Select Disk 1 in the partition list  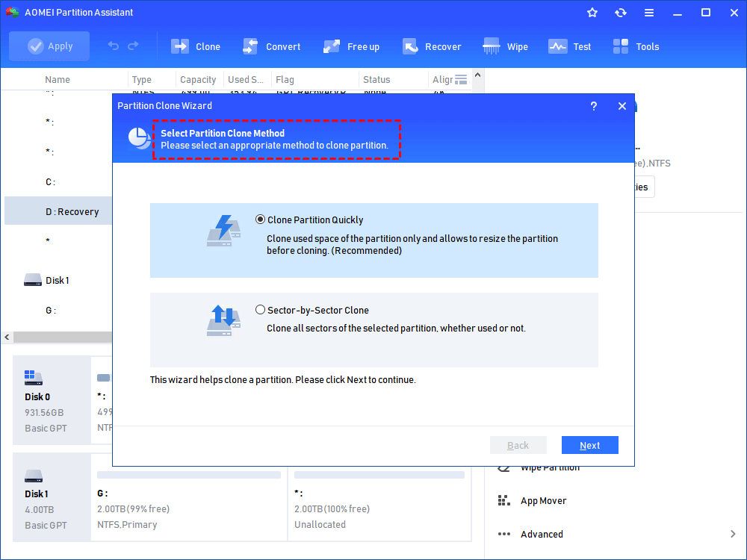[x=58, y=280]
